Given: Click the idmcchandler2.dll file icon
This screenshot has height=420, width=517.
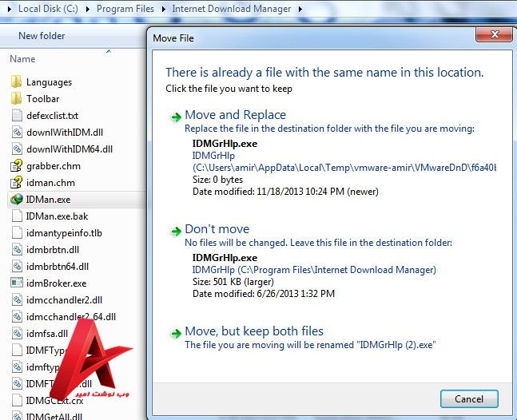Looking at the screenshot, I should (x=17, y=299).
